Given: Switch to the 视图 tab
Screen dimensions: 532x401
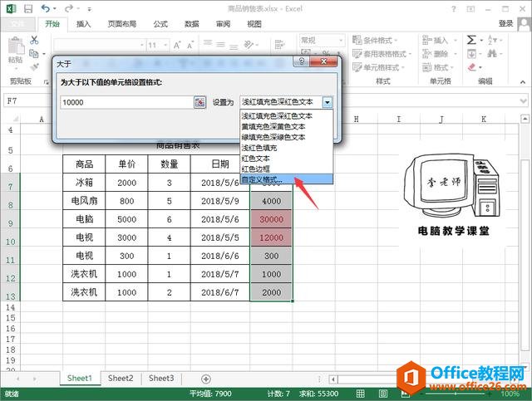Looking at the screenshot, I should [254, 24].
